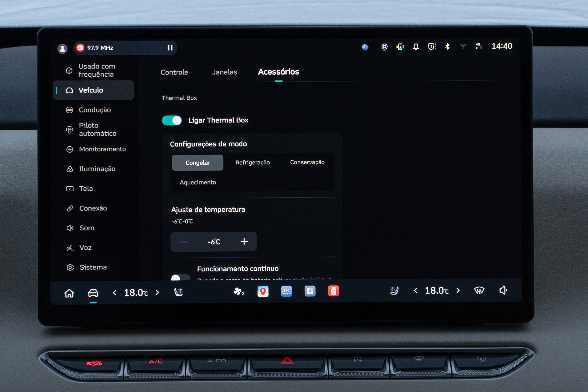Increase left climate temperature with right chevron
The height and width of the screenshot is (392, 588).
click(x=157, y=292)
